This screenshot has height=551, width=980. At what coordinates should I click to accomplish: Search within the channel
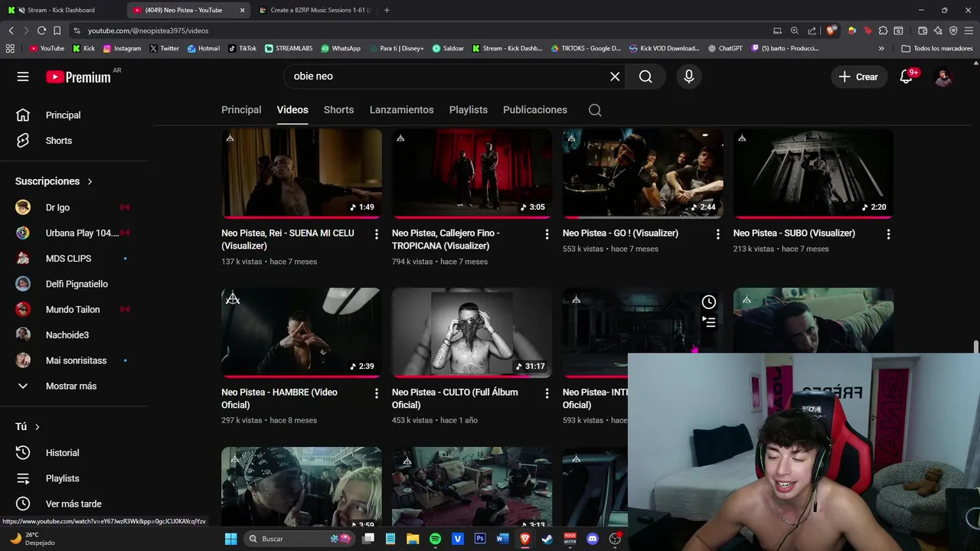pos(595,109)
